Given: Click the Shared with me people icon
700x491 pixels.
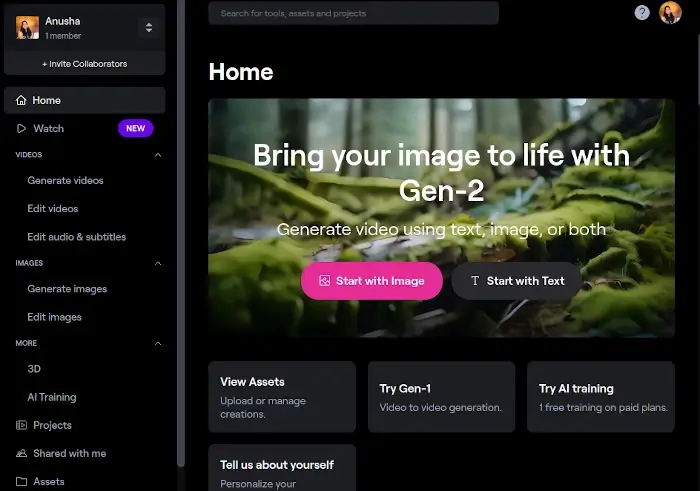Looking at the screenshot, I should [21, 454].
